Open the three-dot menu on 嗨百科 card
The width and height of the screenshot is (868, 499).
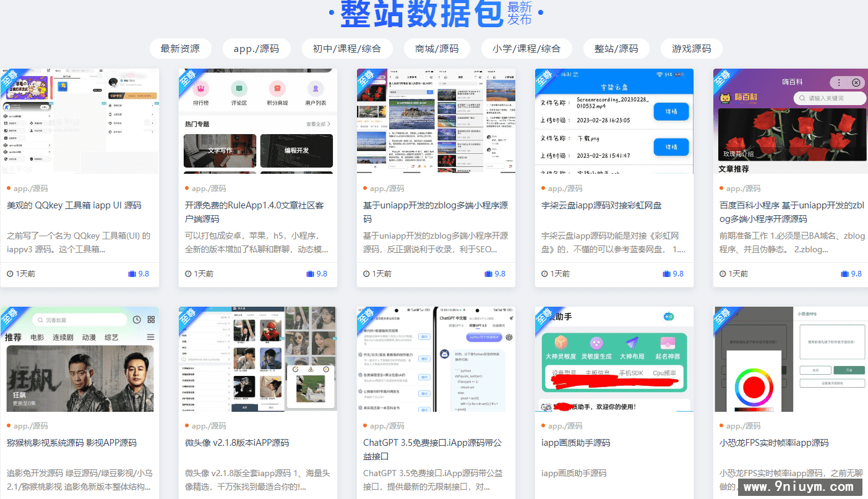(x=839, y=82)
